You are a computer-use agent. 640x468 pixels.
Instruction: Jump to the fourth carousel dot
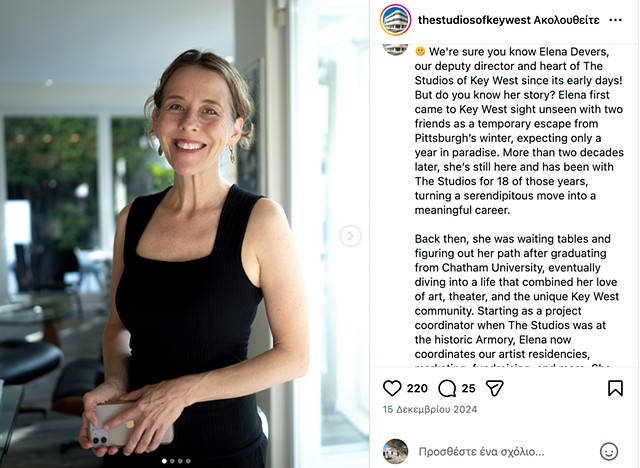pos(188,461)
